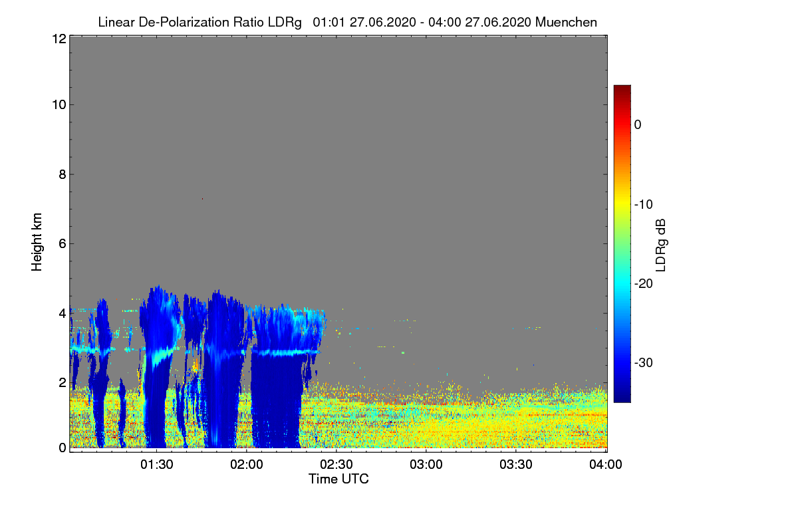The image size is (798, 532).
Task: Click the 'LDRg dB' colorbar label
Action: [x=661, y=244]
